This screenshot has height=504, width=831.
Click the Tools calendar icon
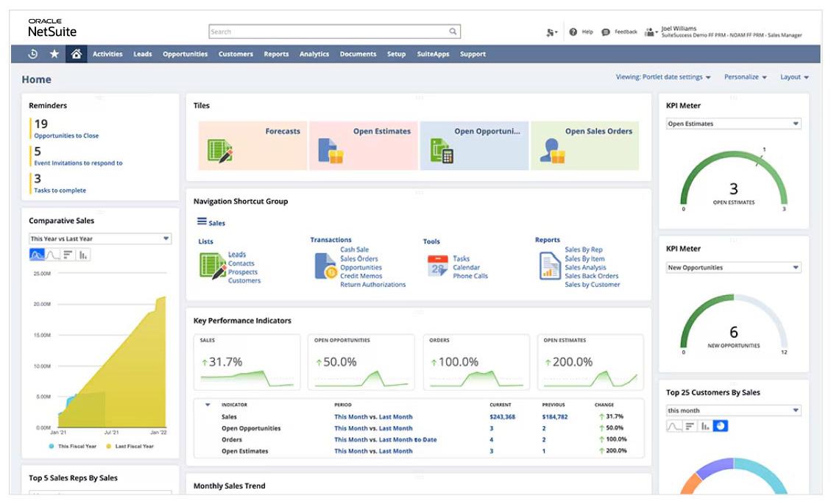click(438, 266)
